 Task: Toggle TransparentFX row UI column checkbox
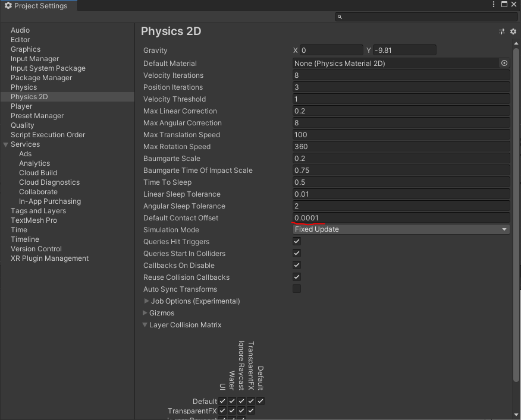(222, 410)
